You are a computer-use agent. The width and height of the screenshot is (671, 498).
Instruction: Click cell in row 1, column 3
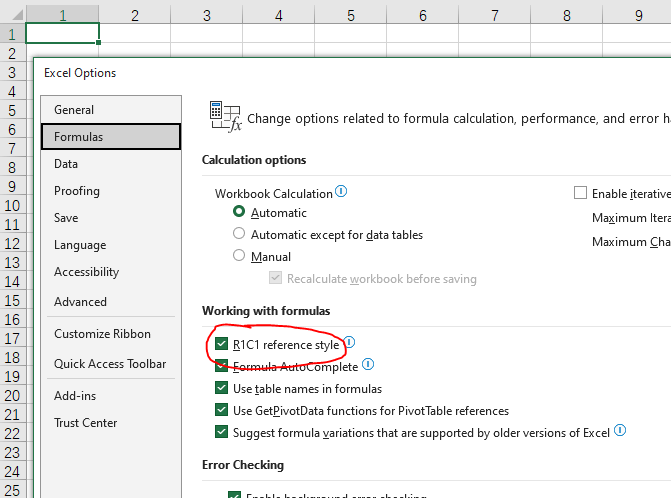pyautogui.click(x=207, y=33)
